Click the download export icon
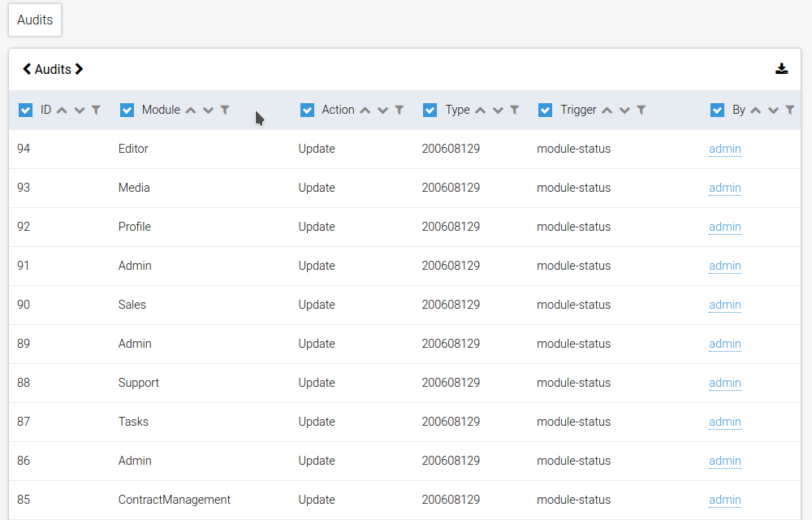Image resolution: width=812 pixels, height=520 pixels. (x=781, y=69)
